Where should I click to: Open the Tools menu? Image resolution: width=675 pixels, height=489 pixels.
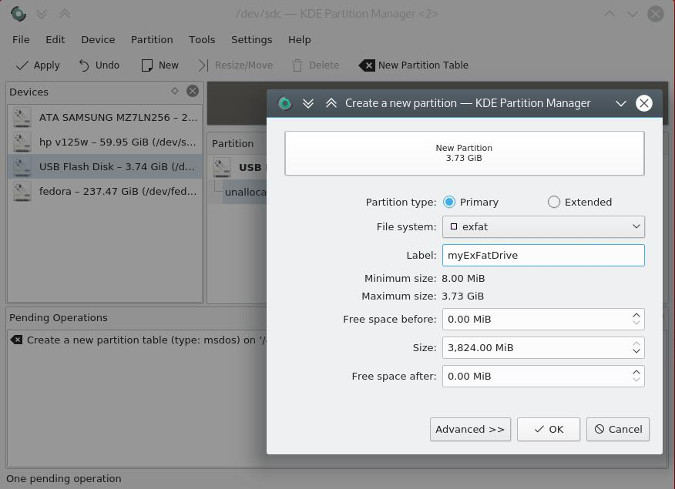click(x=202, y=40)
